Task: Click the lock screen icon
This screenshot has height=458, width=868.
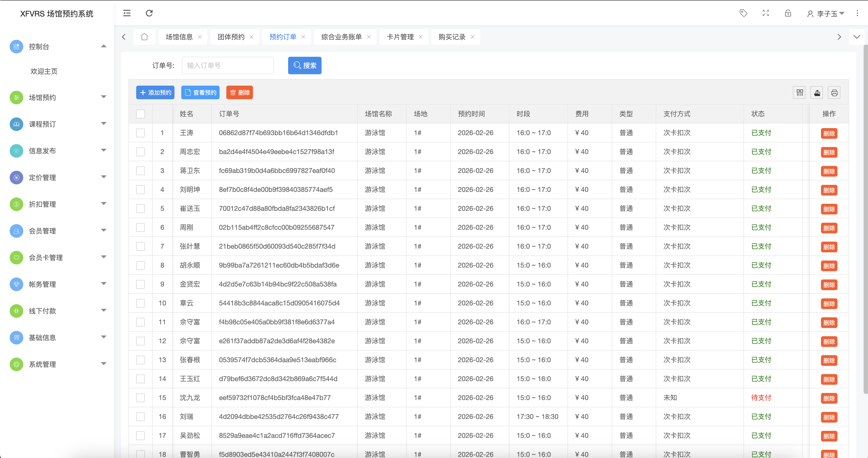Action: [x=788, y=13]
